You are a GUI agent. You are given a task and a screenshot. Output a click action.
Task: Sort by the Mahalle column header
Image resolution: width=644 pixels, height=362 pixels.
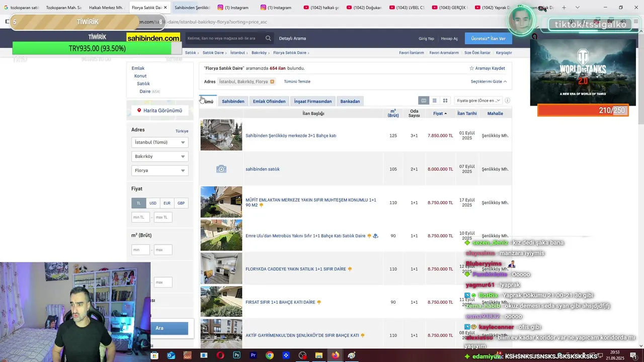(495, 114)
